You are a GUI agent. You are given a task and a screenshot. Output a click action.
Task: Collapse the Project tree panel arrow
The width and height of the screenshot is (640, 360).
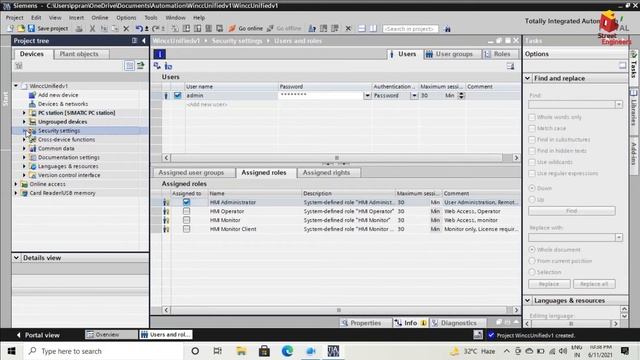[144, 41]
